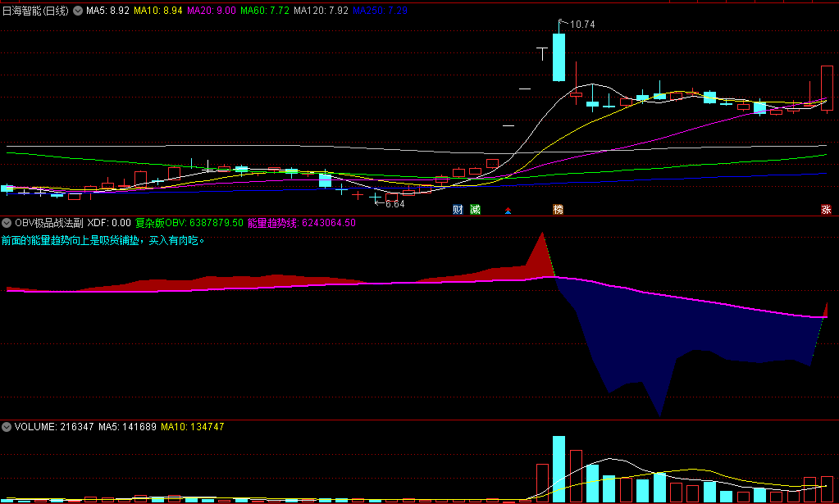Screen dimensions: 839x504
Task: Click the red 涨 event marker icon
Action: [826, 210]
